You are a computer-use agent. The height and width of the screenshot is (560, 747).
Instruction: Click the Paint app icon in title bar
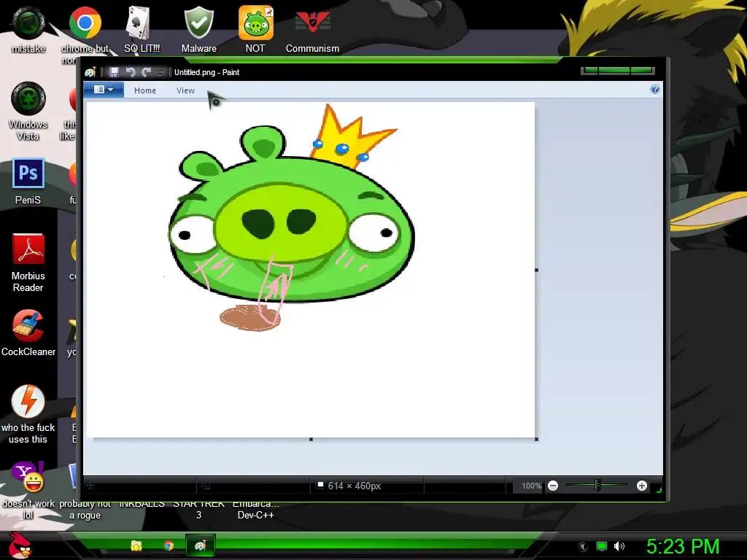(x=90, y=72)
